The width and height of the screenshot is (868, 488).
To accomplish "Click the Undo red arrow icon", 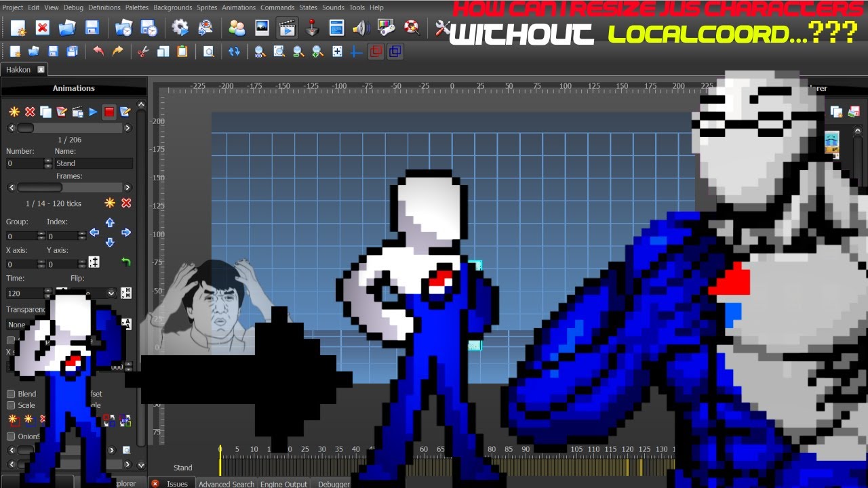I will (x=98, y=52).
